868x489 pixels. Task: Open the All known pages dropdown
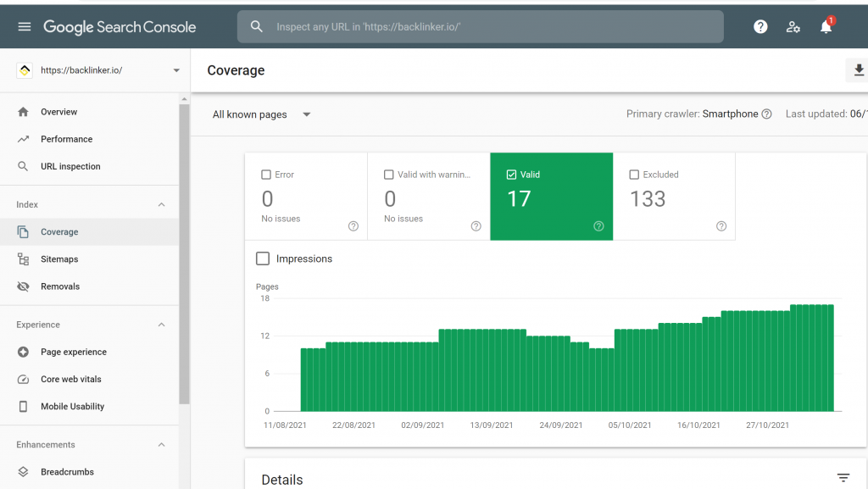click(262, 114)
